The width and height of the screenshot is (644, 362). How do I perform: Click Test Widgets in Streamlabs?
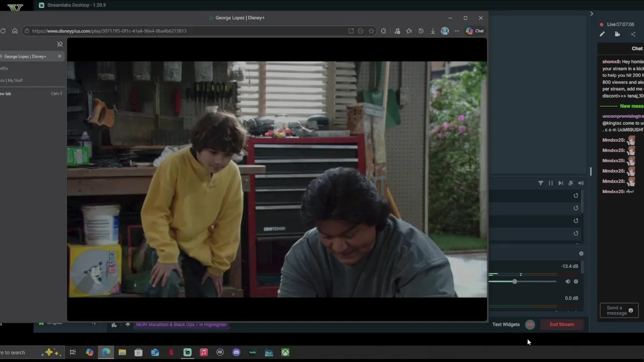coord(506,324)
